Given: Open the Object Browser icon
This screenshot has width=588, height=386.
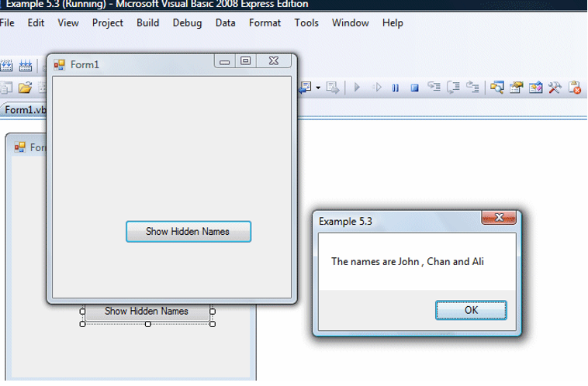Looking at the screenshot, I should tap(536, 88).
